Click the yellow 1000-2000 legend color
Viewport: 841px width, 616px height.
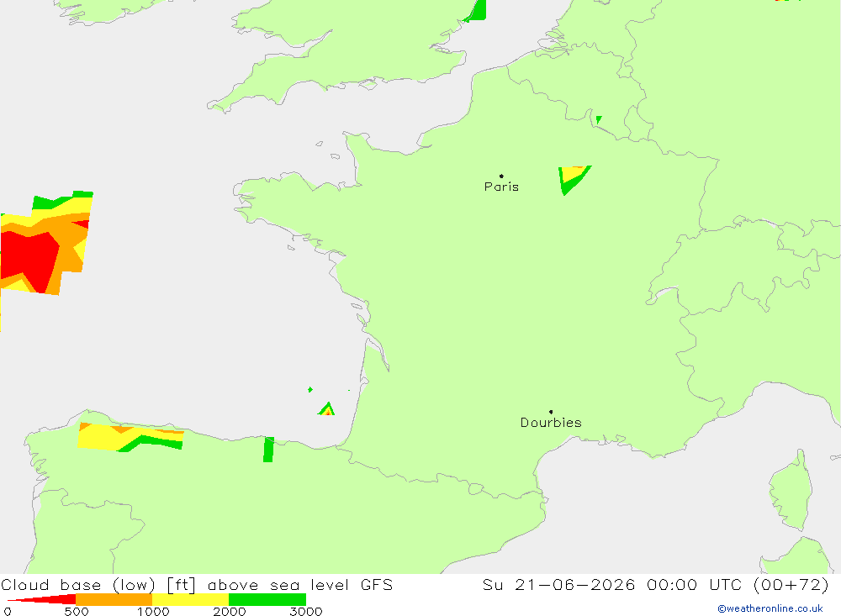(x=190, y=599)
